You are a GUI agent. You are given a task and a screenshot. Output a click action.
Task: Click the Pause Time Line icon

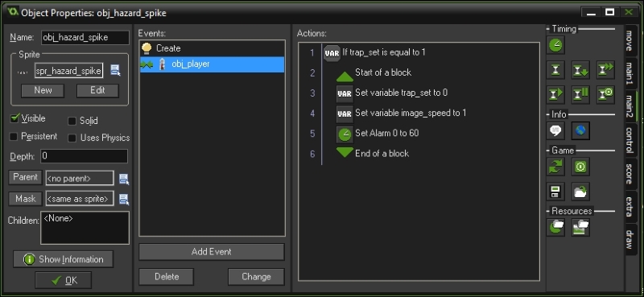[580, 95]
